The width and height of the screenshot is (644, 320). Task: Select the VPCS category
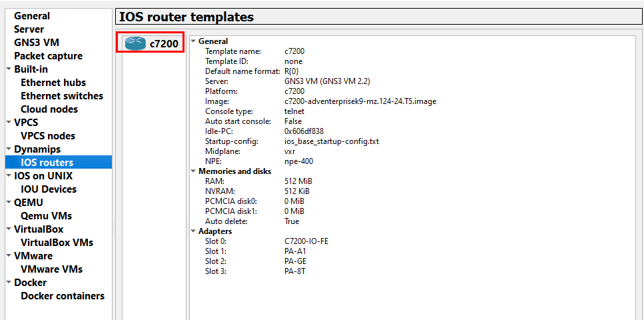coord(26,122)
